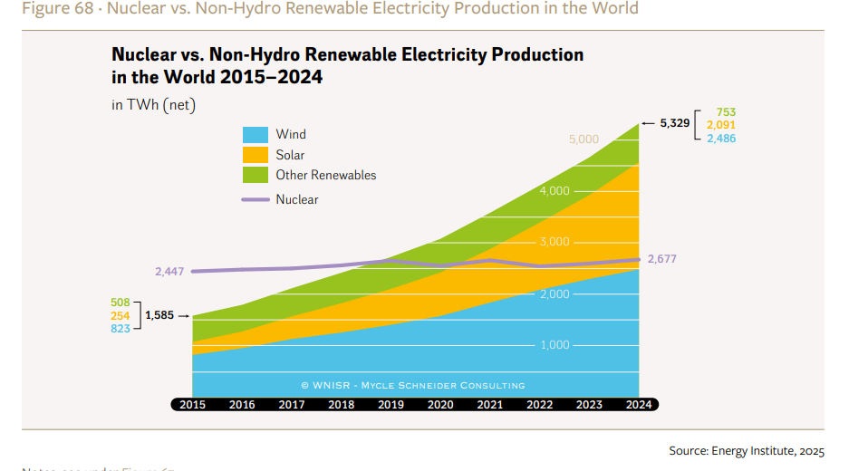This screenshot has height=471, width=868.
Task: Click the purple Nuclear legend line
Action: coord(255,199)
